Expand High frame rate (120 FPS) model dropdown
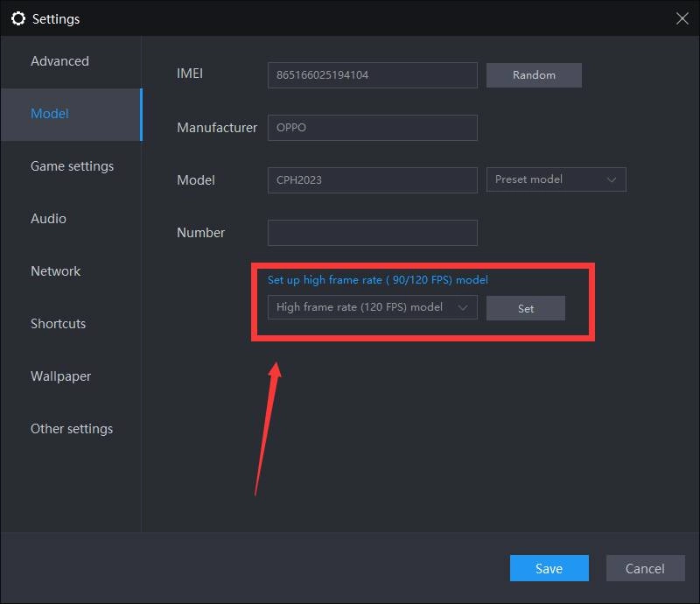The height and width of the screenshot is (604, 700). 372,307
